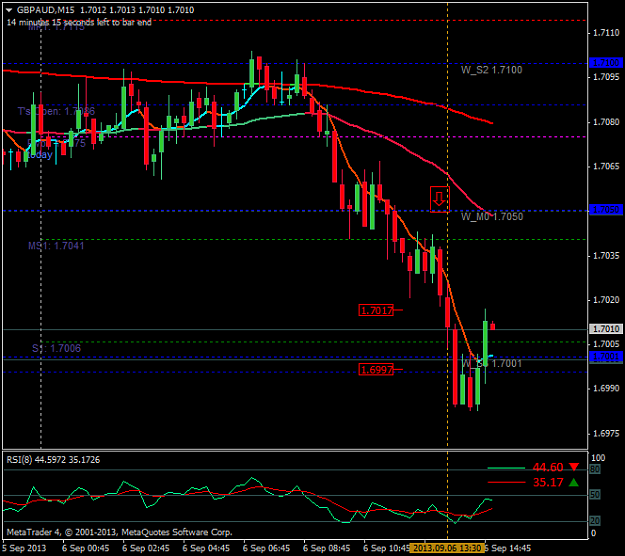Image resolution: width=625 pixels, height=556 pixels.
Task: Click the MS1: 1.7041 level label
Action: [56, 246]
